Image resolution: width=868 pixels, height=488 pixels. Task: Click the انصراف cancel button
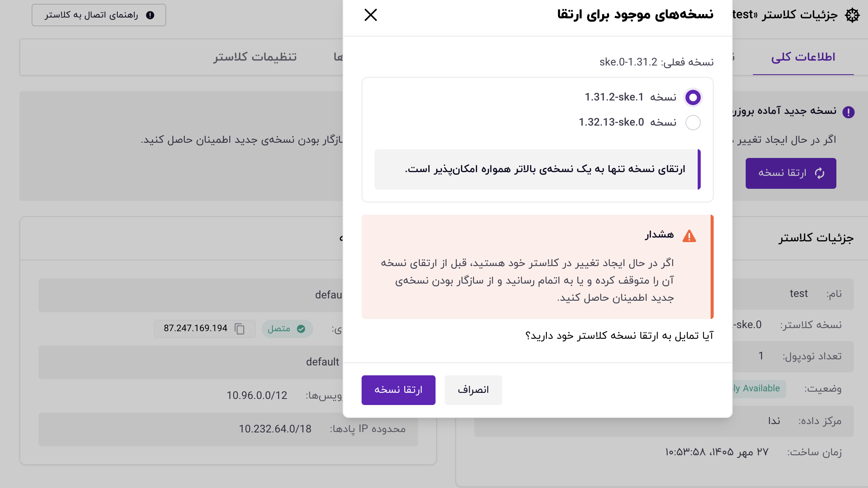[473, 390]
